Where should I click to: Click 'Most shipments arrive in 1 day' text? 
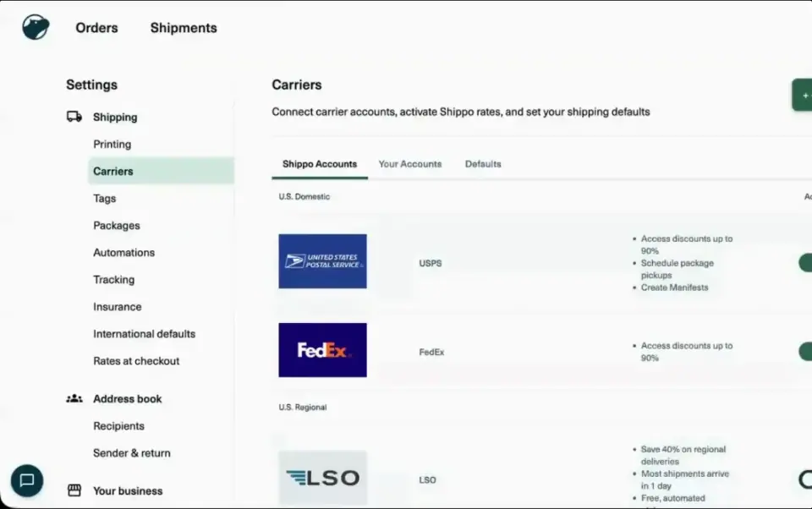pyautogui.click(x=684, y=479)
